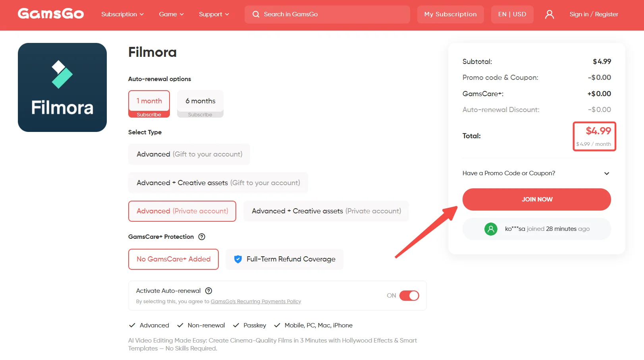Click the Mobile, PC, Mac, iPhone label

click(318, 325)
